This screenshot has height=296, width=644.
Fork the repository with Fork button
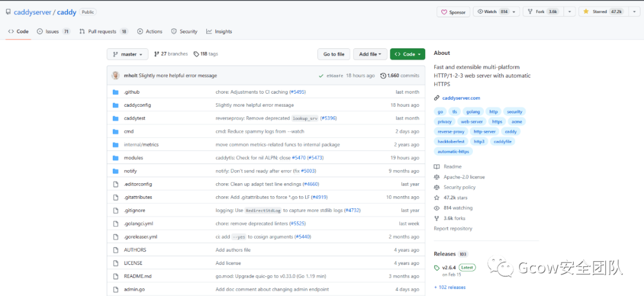[543, 12]
